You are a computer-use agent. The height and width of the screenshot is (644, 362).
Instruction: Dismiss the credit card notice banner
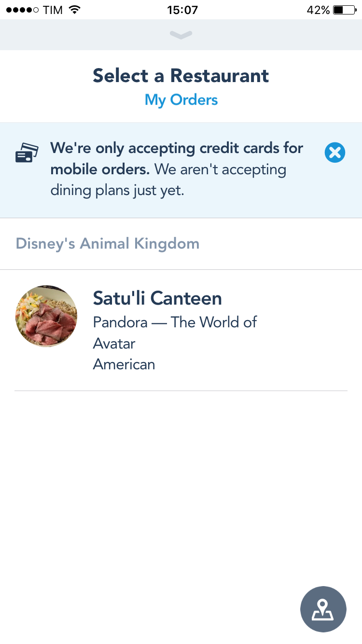tap(334, 153)
